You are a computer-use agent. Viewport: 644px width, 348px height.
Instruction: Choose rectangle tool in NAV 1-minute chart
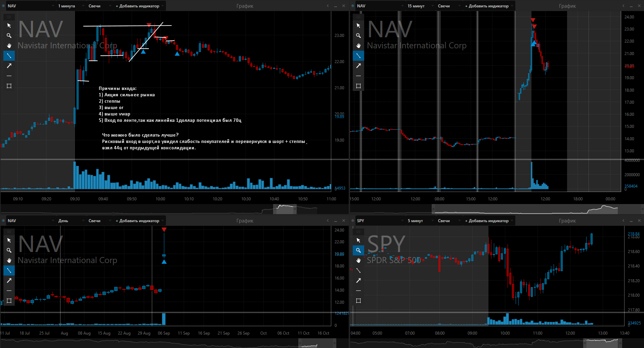point(9,86)
